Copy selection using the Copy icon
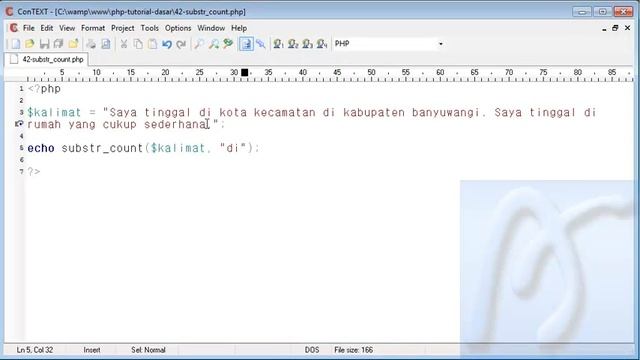 pos(138,44)
